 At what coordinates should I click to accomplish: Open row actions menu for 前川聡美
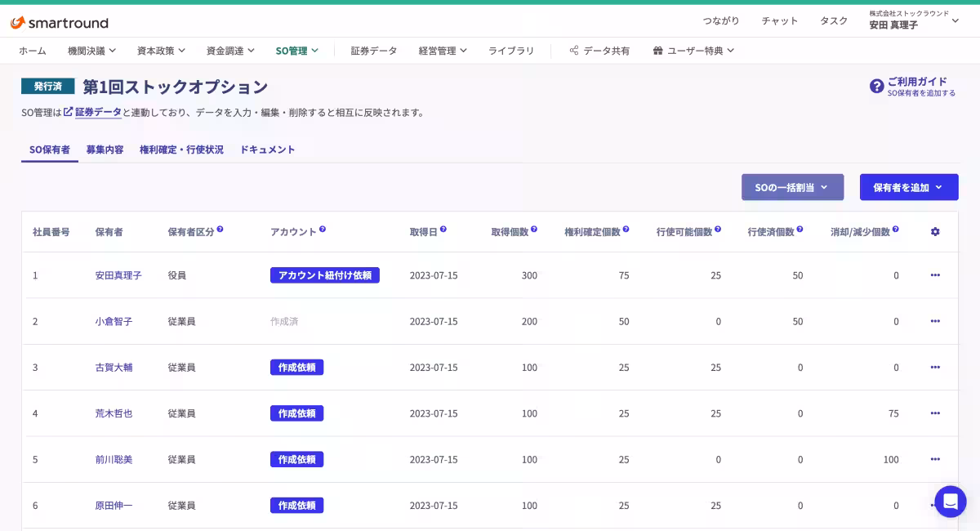point(935,459)
